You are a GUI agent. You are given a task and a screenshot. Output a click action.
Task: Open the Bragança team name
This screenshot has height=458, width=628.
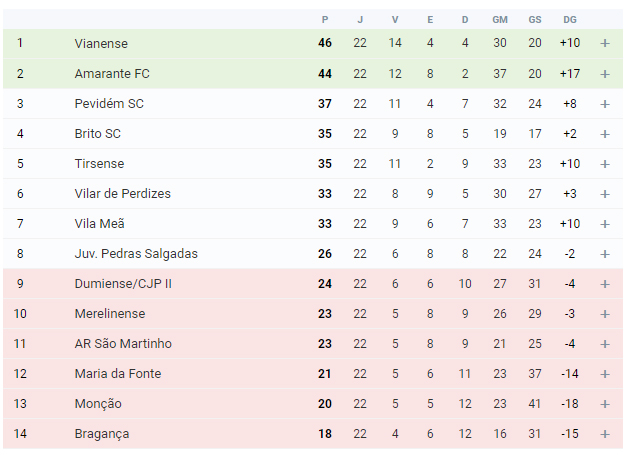[x=102, y=434]
